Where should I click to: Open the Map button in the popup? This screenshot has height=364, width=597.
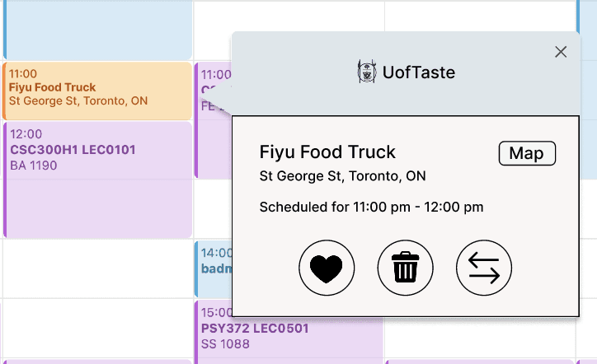(527, 154)
